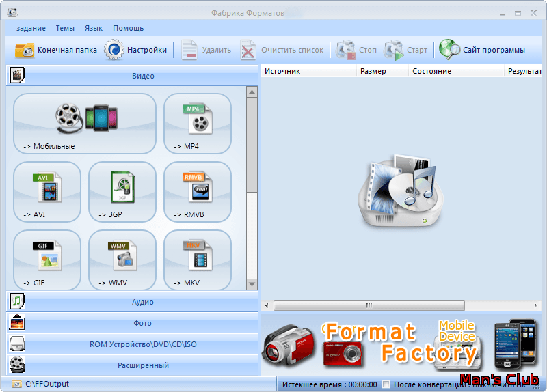Click the task list scroll-left arrow

point(267,305)
